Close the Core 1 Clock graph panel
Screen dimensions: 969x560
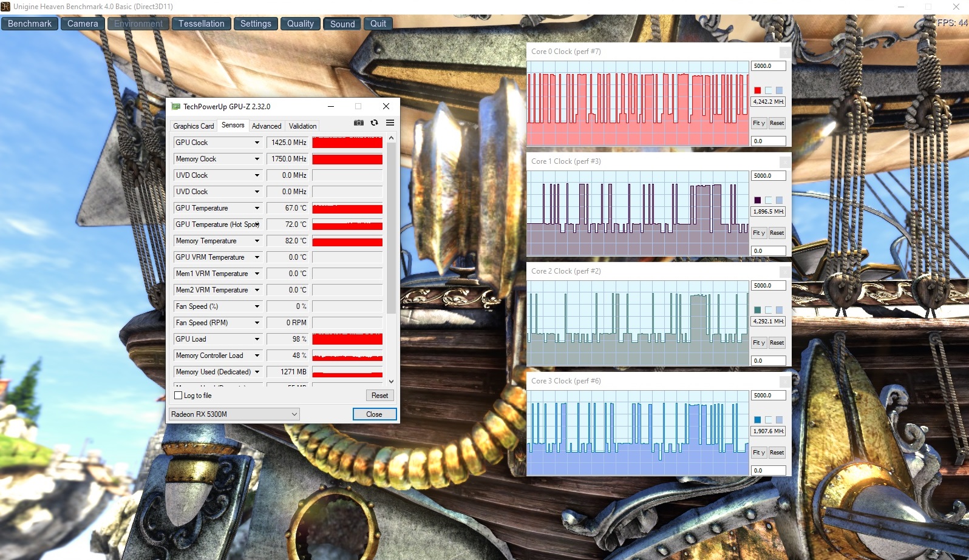click(x=785, y=162)
